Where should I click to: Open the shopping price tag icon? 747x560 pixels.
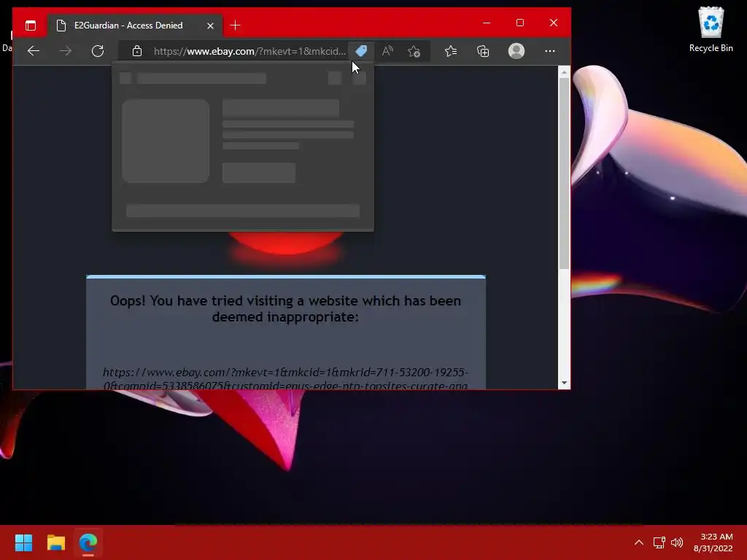[x=361, y=51]
